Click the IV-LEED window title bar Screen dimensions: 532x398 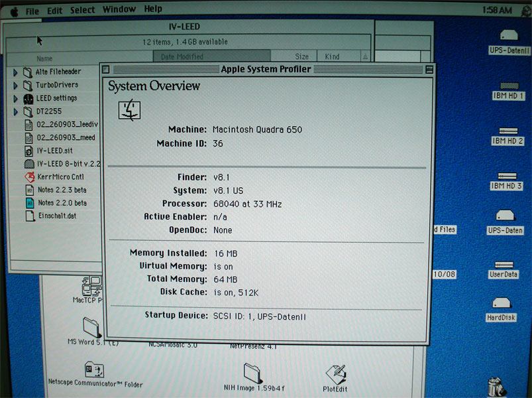pyautogui.click(x=184, y=27)
